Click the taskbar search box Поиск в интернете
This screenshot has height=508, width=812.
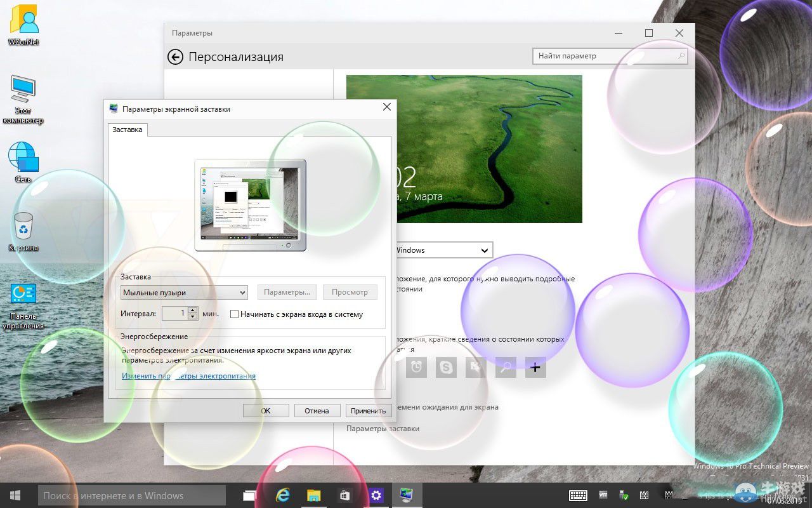click(131, 495)
